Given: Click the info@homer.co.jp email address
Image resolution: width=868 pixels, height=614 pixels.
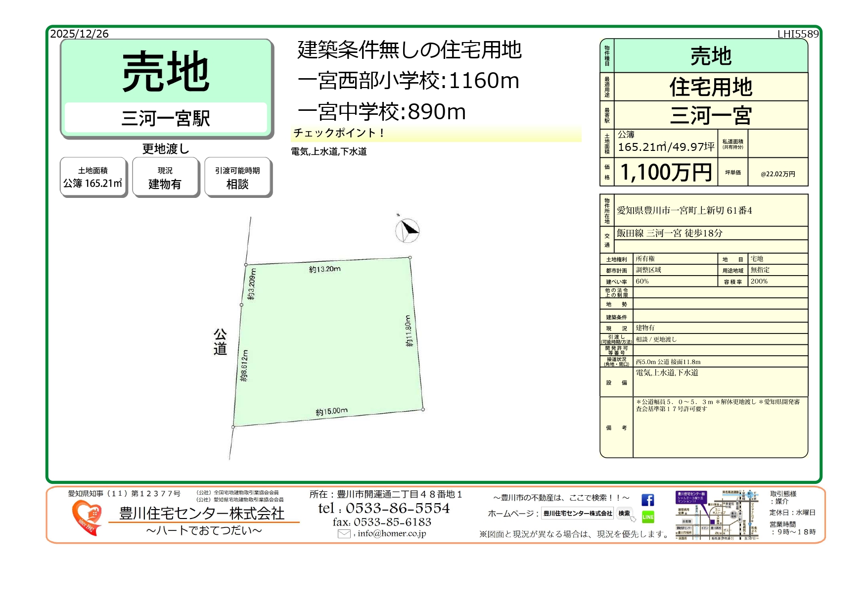Looking at the screenshot, I should 392,533.
